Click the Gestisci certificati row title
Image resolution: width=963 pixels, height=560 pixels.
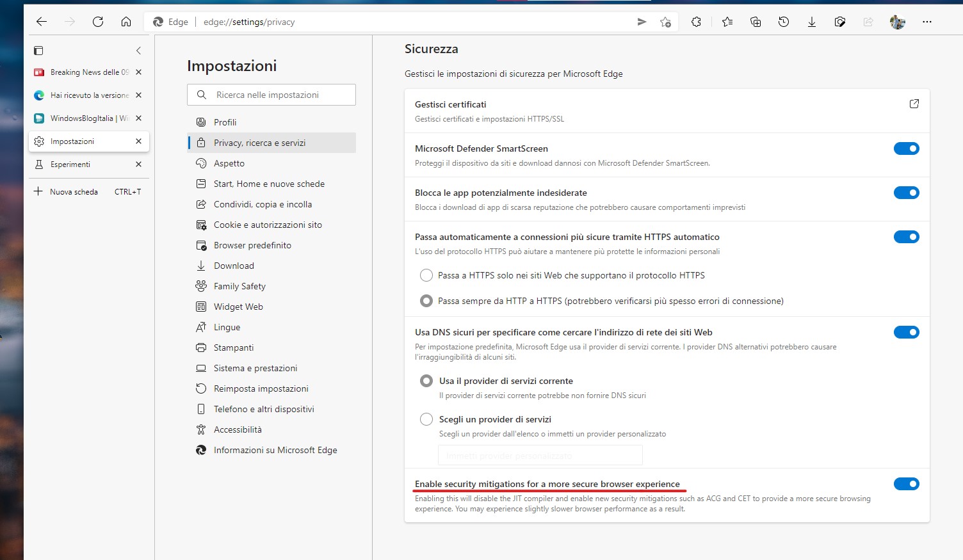pyautogui.click(x=451, y=104)
